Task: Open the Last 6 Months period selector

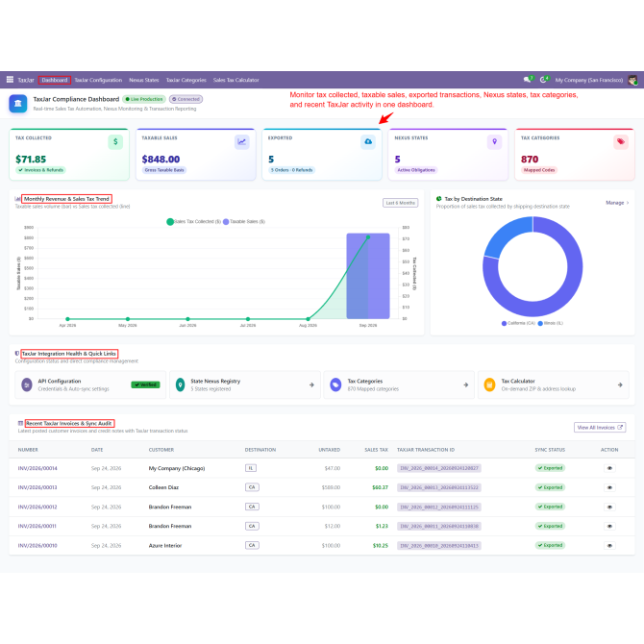Action: 401,203
